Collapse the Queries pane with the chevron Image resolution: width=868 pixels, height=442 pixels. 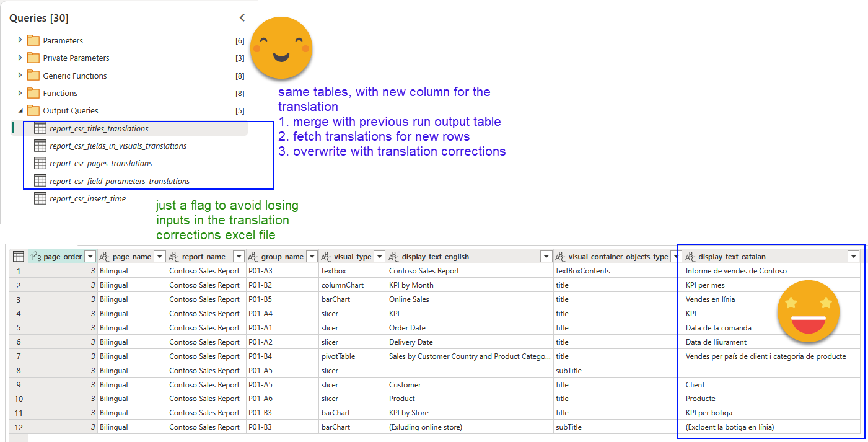tap(242, 18)
